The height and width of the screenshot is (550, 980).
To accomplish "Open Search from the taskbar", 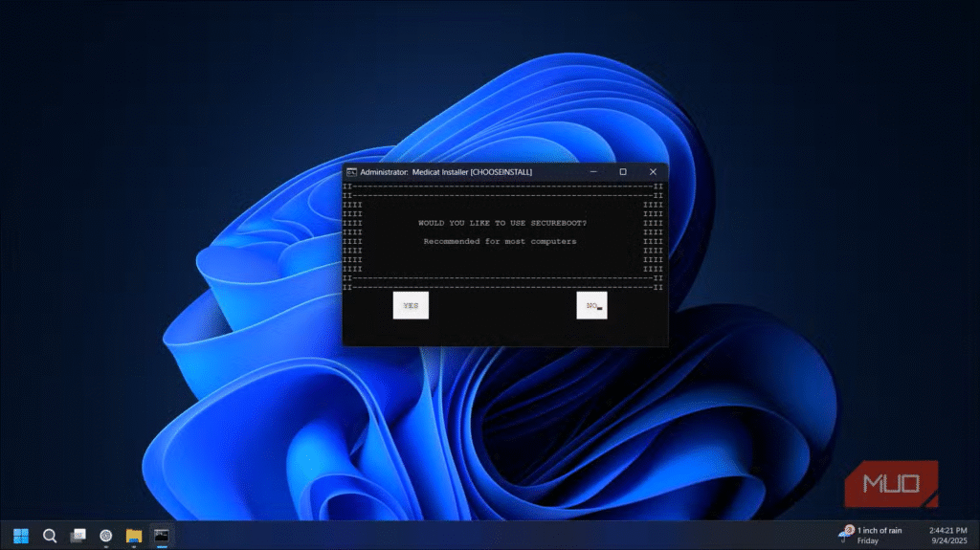I will click(x=50, y=536).
